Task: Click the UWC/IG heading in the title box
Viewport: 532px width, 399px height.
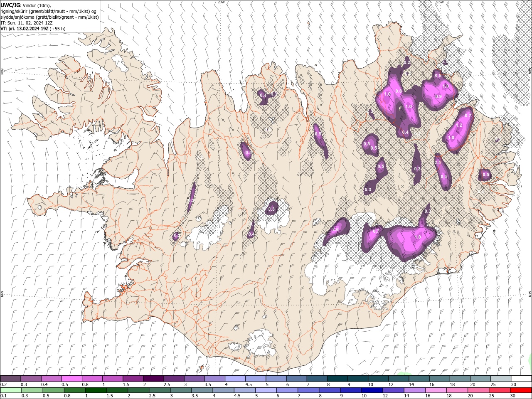Action: tap(10, 5)
